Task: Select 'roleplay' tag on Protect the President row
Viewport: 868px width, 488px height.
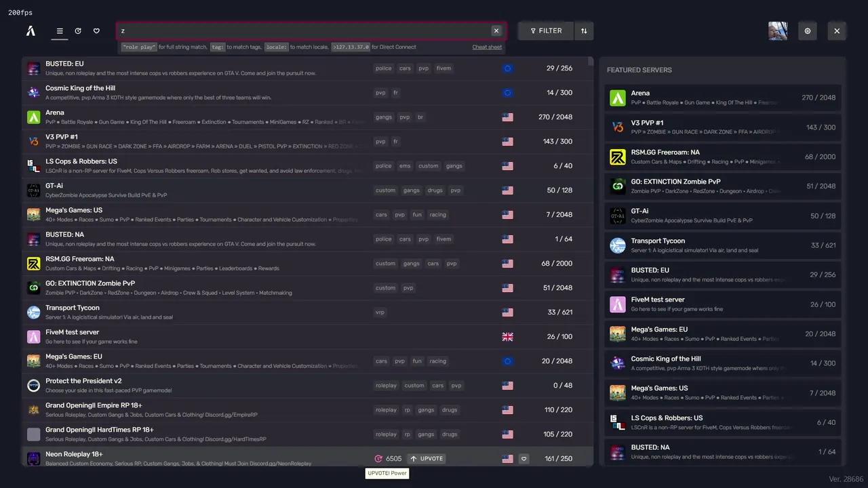Action: click(x=386, y=386)
